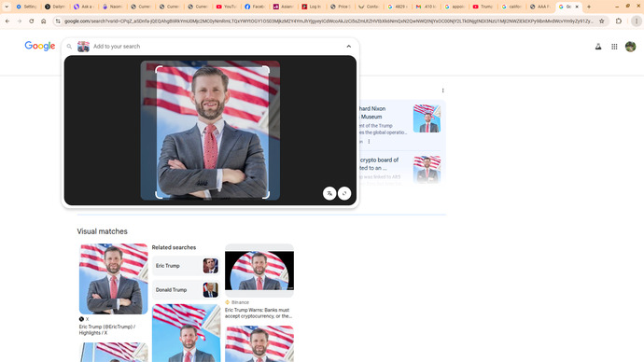Switch to the Naomi tab

click(112, 7)
